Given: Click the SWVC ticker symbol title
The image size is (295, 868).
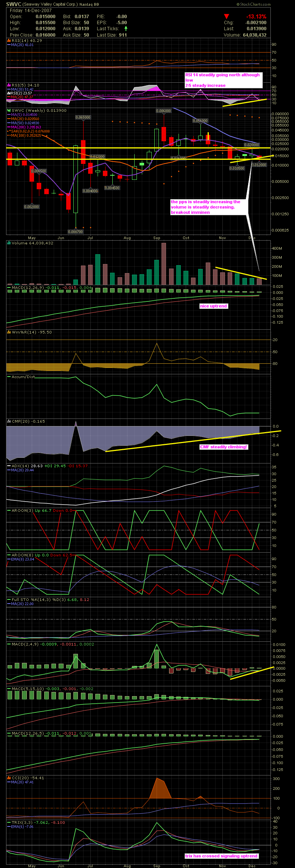Looking at the screenshot, I should tap(14, 5).
